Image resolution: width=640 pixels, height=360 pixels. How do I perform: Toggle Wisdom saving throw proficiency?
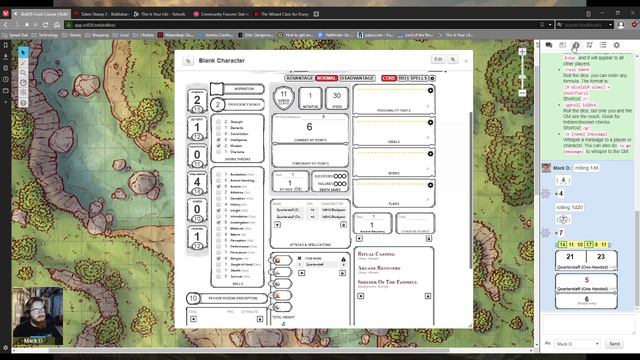coord(218,146)
